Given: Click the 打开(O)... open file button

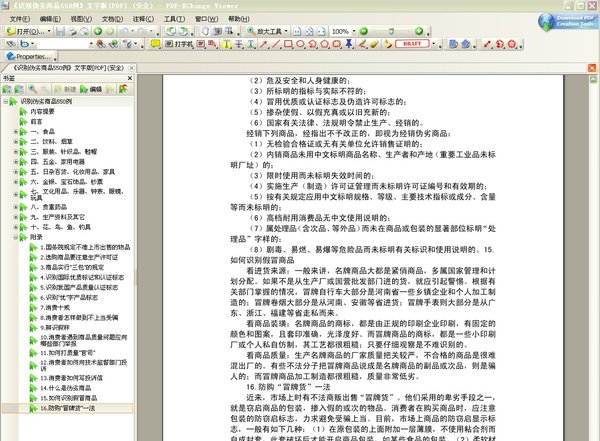Looking at the screenshot, I should (x=26, y=31).
